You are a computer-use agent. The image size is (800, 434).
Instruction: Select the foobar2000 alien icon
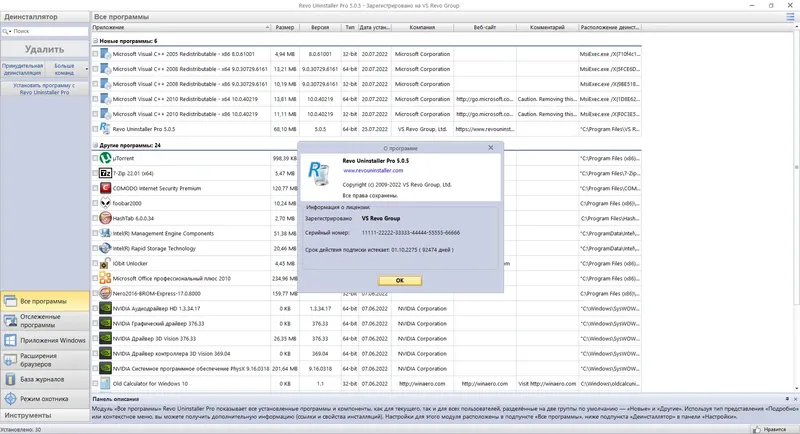tap(105, 203)
